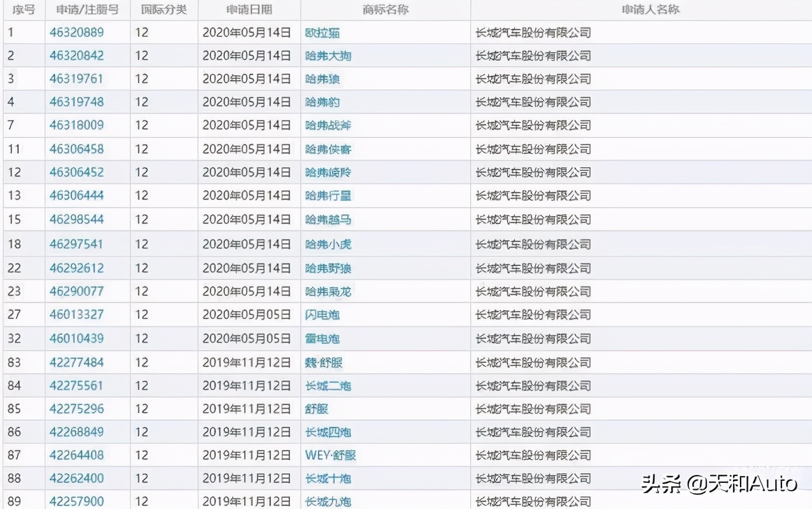Screen dimensions: 812x509
Task: Click the 序号 column header
Action: coord(24,10)
